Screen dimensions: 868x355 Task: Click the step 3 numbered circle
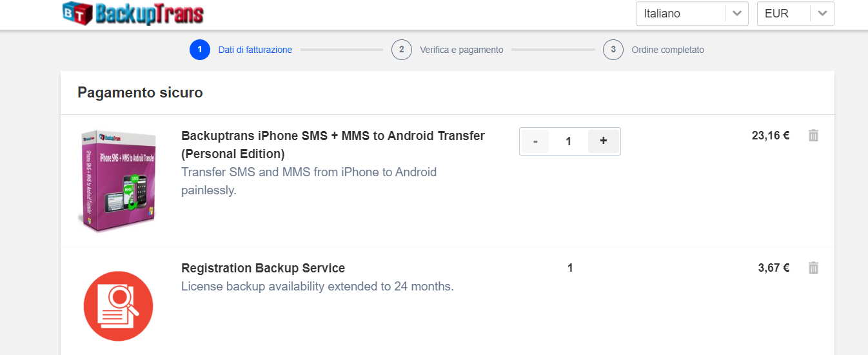[x=613, y=50]
